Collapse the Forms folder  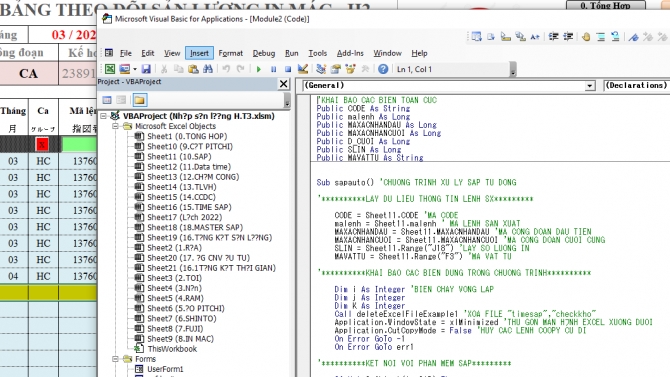(115, 359)
